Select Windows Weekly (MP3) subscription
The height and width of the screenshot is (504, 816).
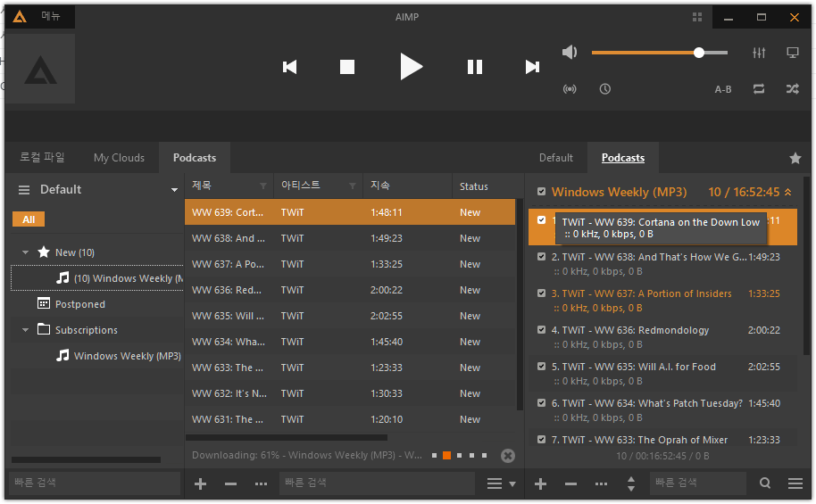coord(119,356)
